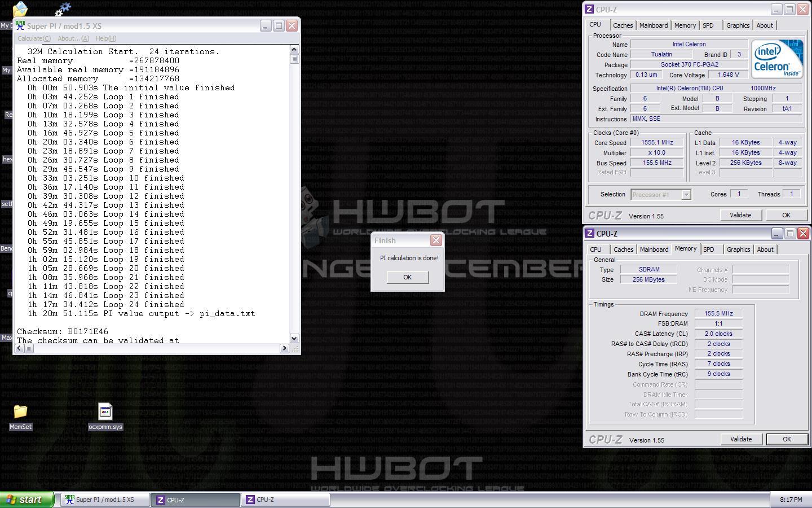
Task: Switch to About tab in top CPU-Z
Action: [765, 25]
